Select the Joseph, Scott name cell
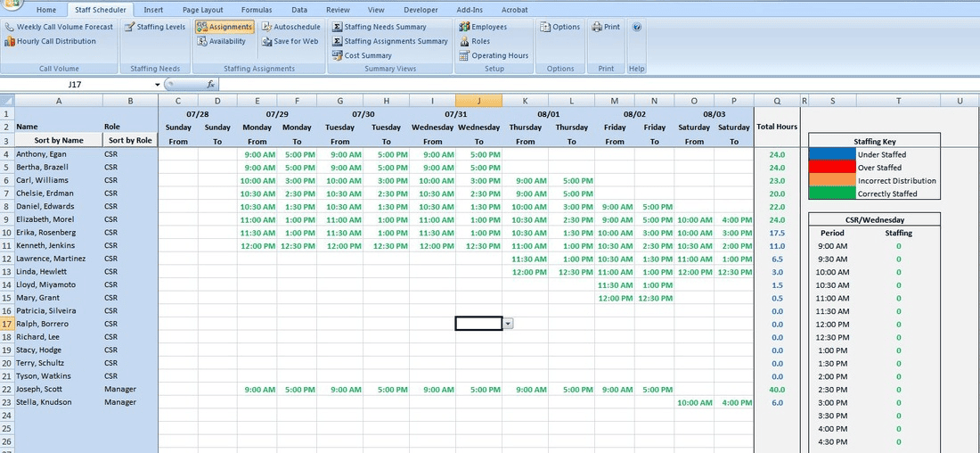This screenshot has height=453, width=980. (59, 389)
